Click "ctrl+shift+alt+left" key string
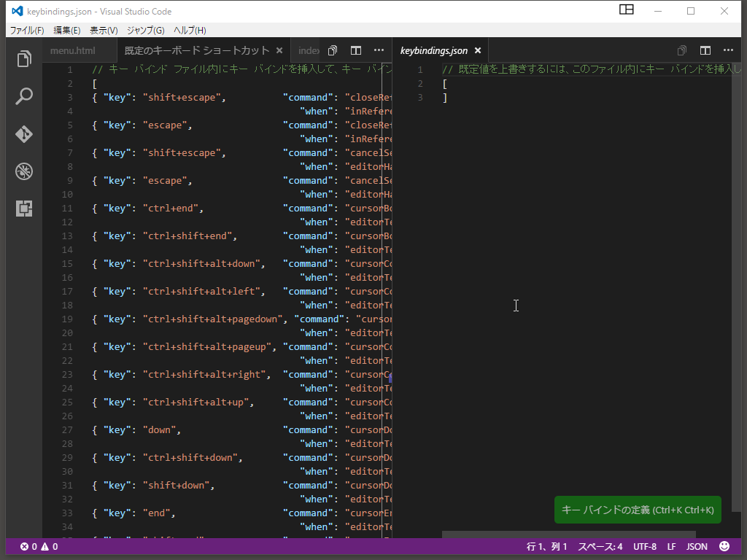Image resolution: width=747 pixels, height=560 pixels. (x=201, y=292)
